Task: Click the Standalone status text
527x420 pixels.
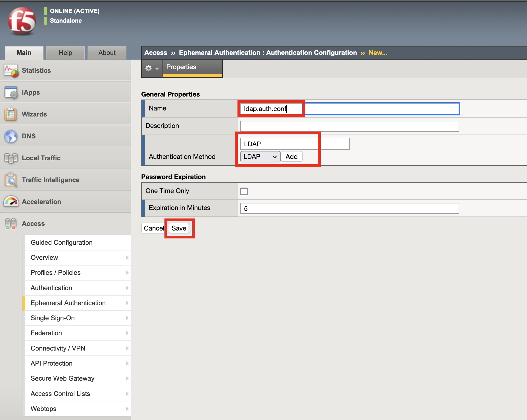Action: [66, 21]
